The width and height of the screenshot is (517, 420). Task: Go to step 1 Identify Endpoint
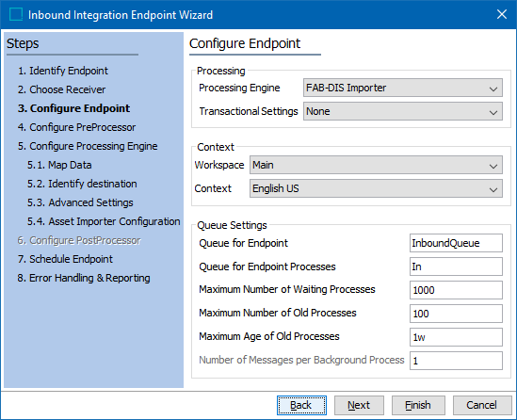coord(63,71)
